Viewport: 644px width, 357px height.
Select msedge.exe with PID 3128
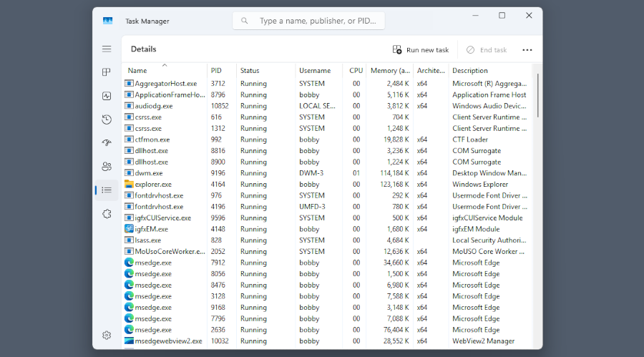(326, 296)
